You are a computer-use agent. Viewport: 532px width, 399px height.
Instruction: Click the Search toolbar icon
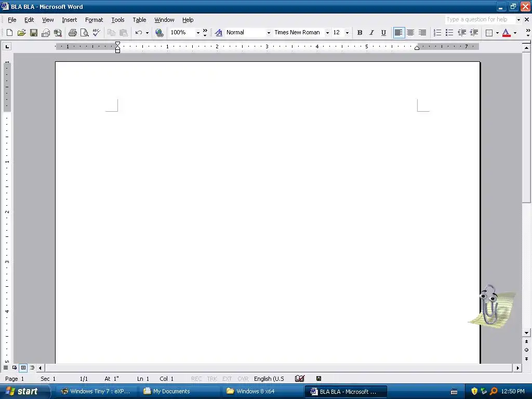[58, 33]
